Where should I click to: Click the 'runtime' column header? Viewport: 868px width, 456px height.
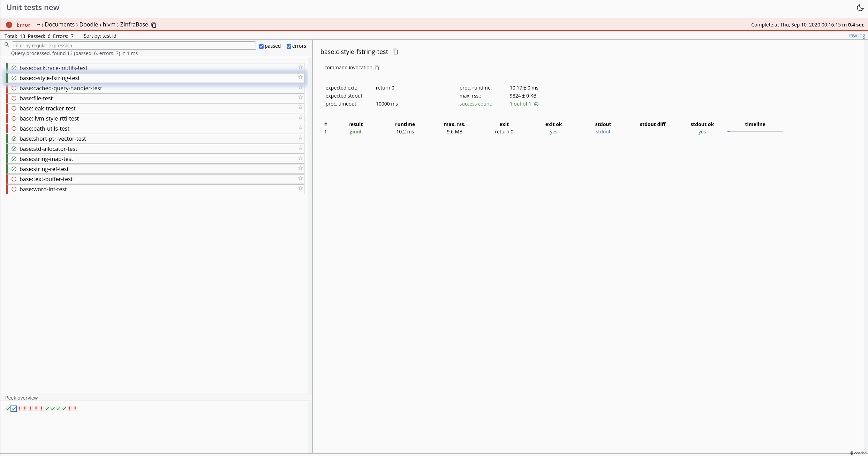[x=405, y=124]
